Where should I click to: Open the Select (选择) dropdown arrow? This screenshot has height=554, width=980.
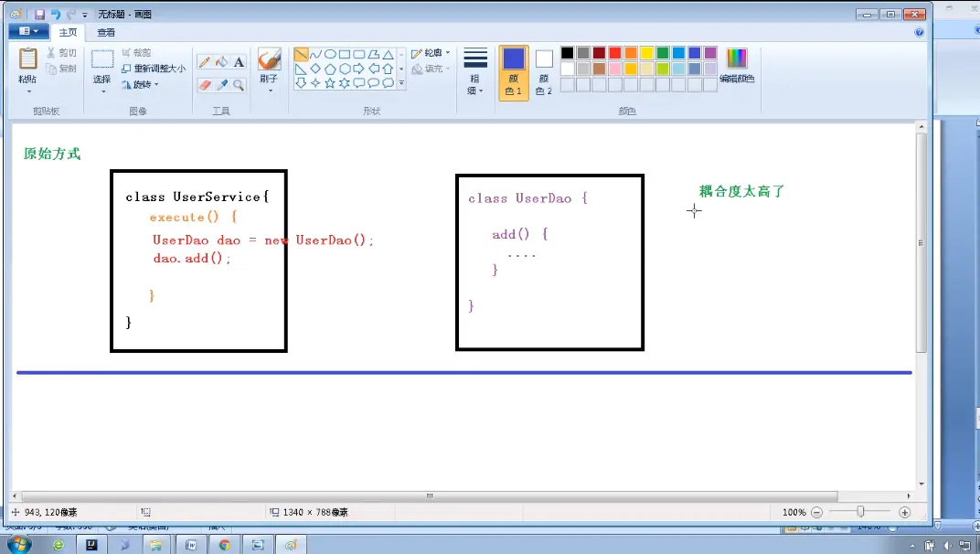tap(103, 91)
